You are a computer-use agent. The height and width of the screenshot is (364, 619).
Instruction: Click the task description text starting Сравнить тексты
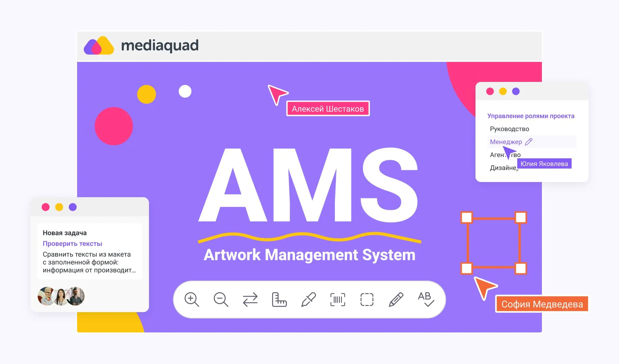pos(89,262)
